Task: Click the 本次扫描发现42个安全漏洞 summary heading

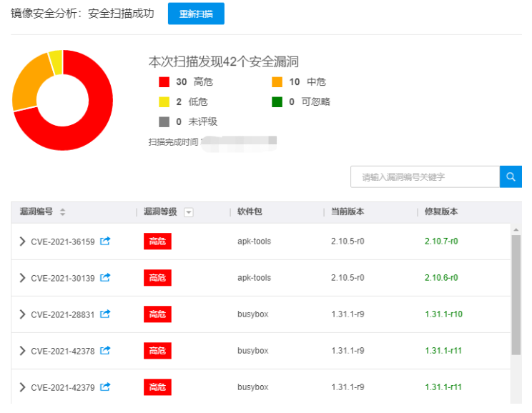Action: [x=224, y=61]
